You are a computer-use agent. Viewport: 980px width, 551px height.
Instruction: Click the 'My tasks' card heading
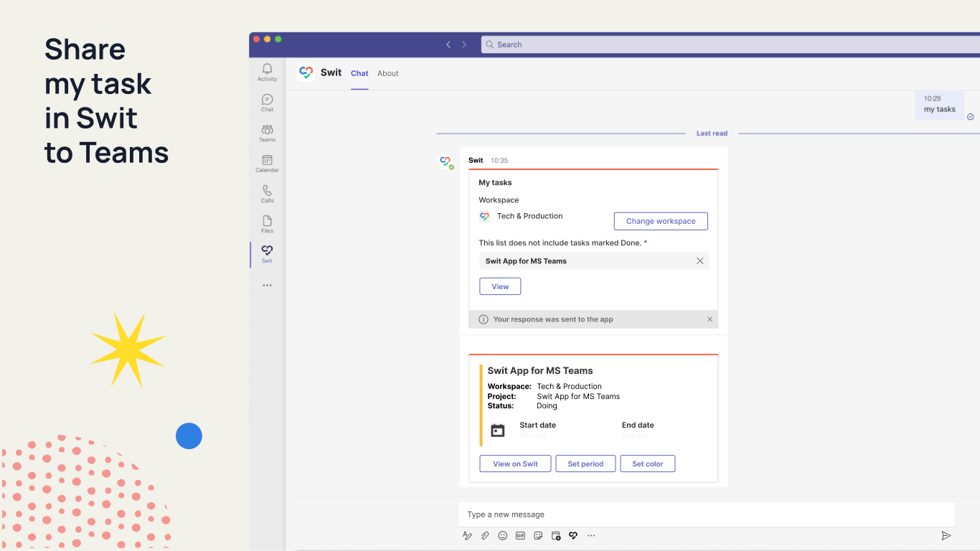point(496,183)
